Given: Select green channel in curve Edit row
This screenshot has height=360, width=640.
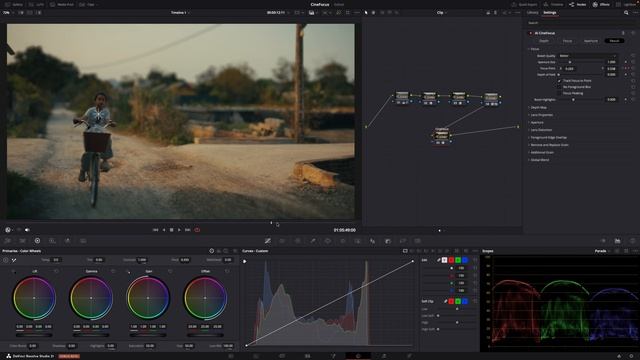Looking at the screenshot, I should pyautogui.click(x=458, y=260).
